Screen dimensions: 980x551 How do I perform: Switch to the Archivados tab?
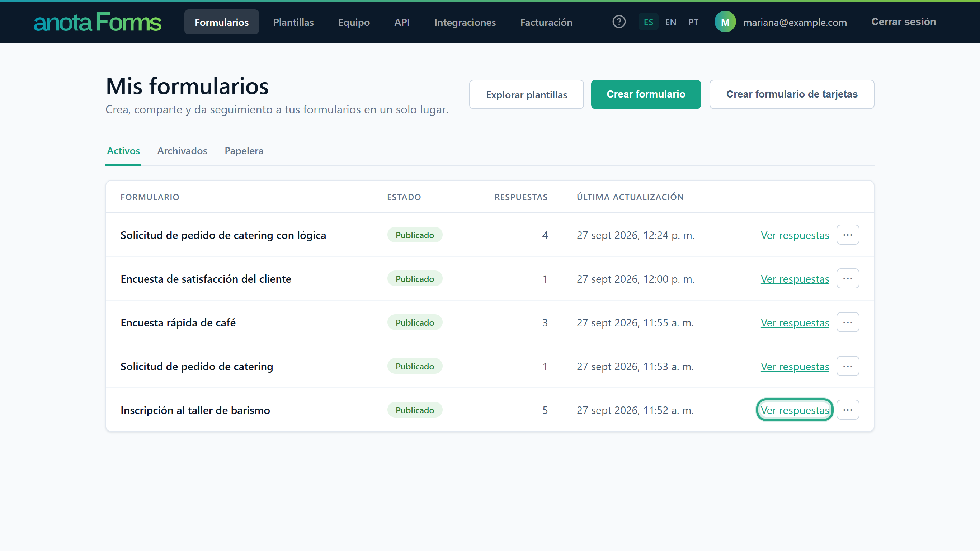click(x=182, y=151)
